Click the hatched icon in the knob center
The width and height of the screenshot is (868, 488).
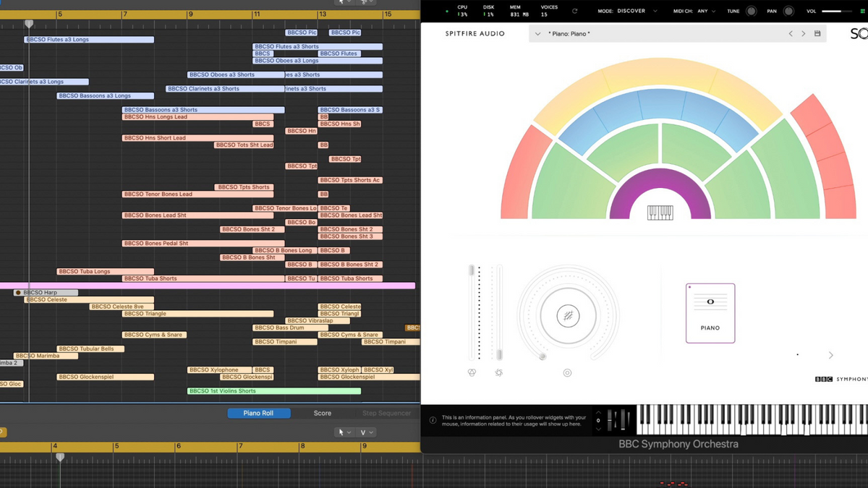(x=568, y=316)
